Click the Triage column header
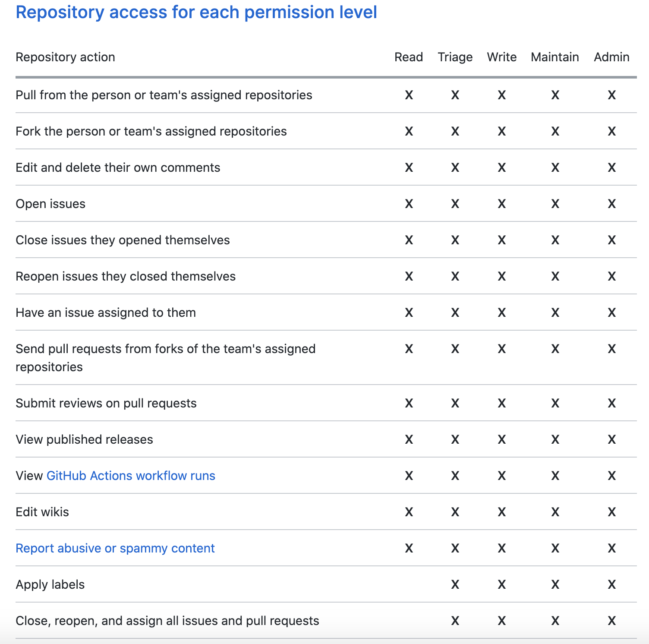The image size is (649, 644). pos(455,57)
